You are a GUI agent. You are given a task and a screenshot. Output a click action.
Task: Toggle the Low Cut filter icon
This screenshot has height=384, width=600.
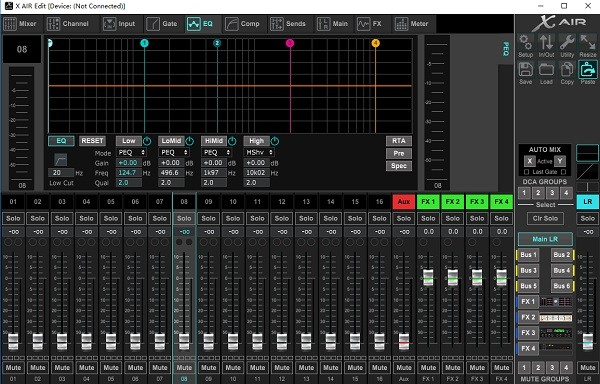click(60, 159)
